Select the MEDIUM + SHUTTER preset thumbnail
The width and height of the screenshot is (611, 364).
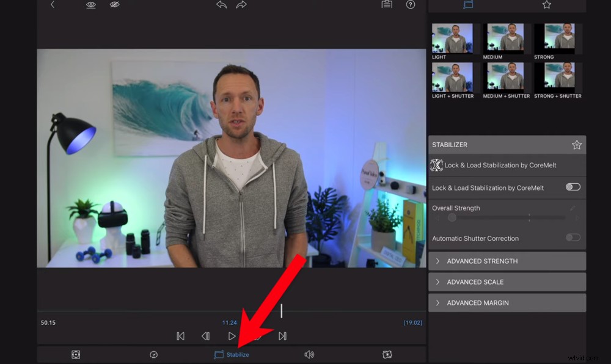pyautogui.click(x=505, y=78)
